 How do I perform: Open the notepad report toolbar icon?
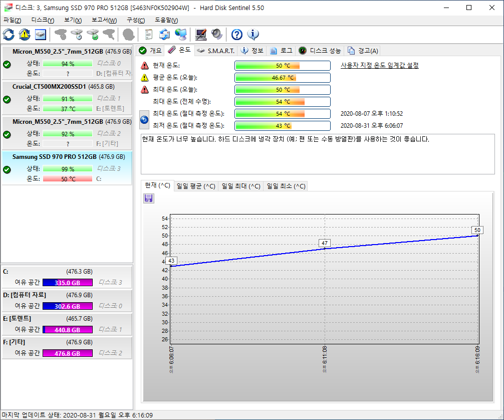[148, 35]
